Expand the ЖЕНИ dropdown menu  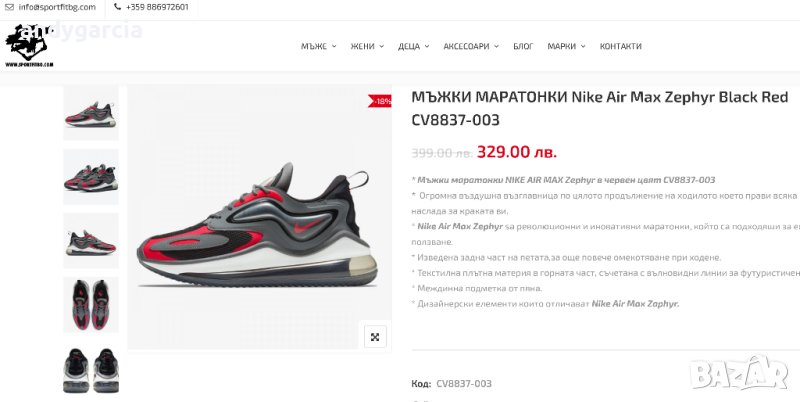tap(367, 46)
